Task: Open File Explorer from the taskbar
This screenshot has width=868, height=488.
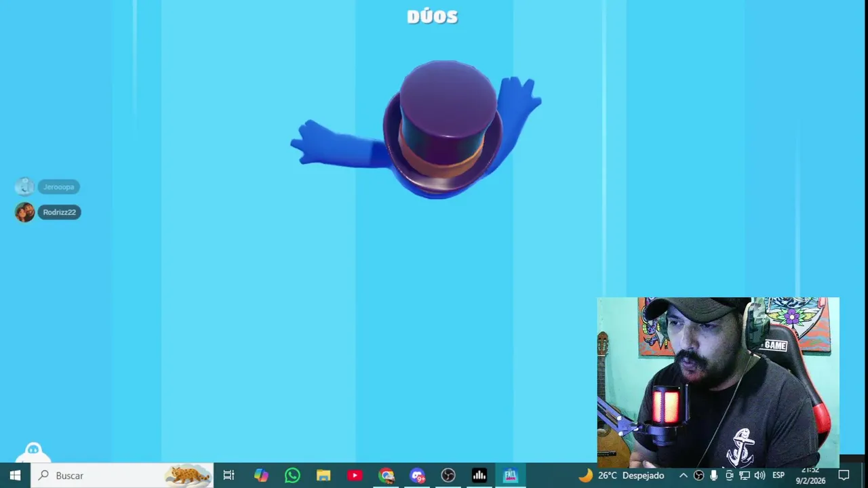Action: pyautogui.click(x=323, y=475)
